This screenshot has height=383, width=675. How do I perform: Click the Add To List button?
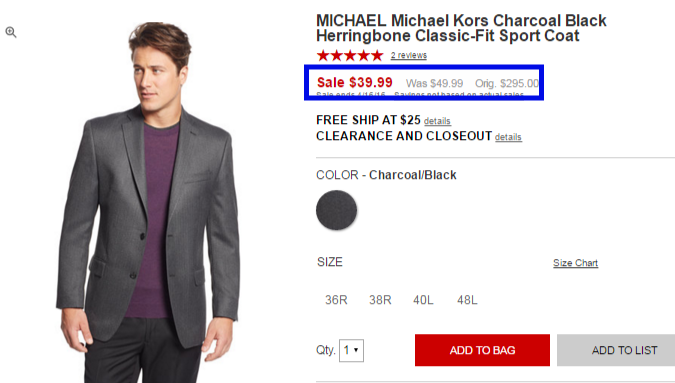coord(616,350)
